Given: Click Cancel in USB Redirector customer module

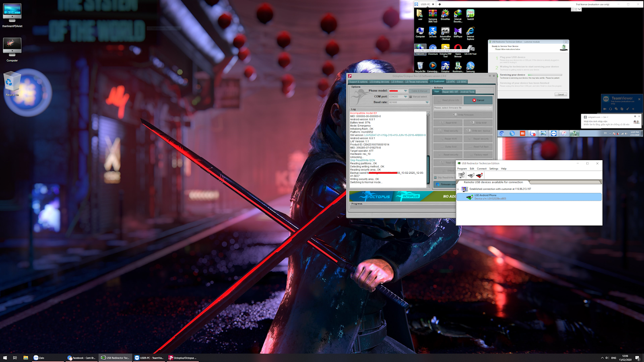Looking at the screenshot, I should click(561, 95).
